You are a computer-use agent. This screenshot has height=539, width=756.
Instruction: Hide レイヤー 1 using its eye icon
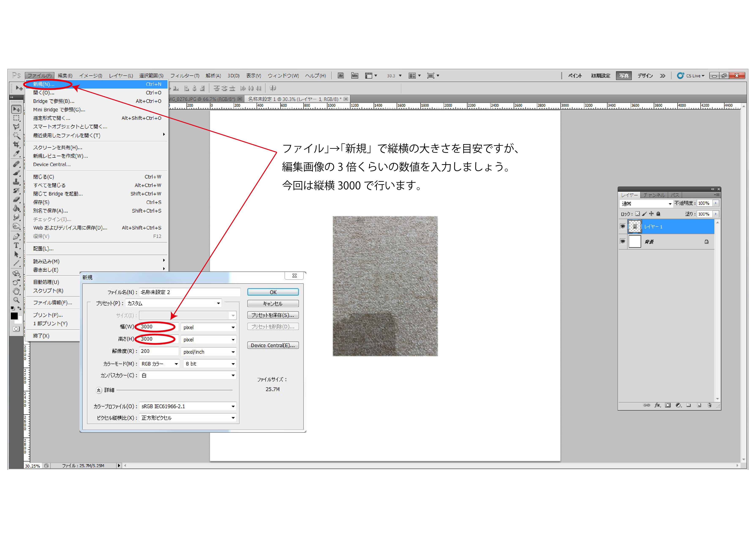[x=623, y=226]
